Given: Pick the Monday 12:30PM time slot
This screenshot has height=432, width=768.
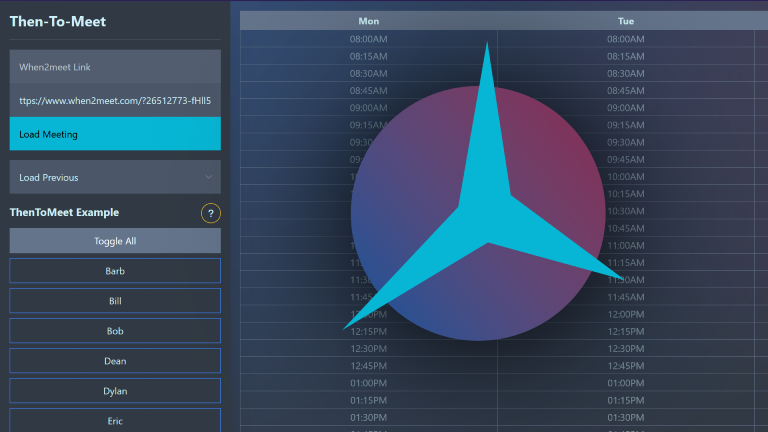Looking at the screenshot, I should pyautogui.click(x=368, y=349).
